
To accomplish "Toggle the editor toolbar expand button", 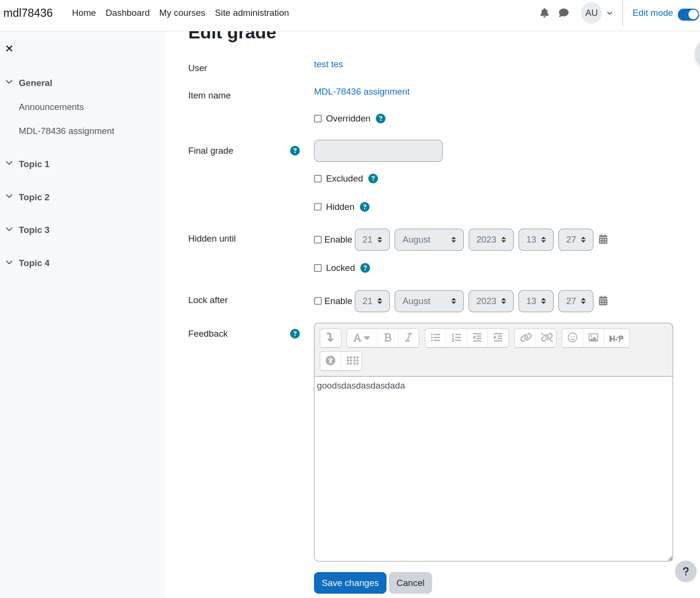I will coord(330,338).
